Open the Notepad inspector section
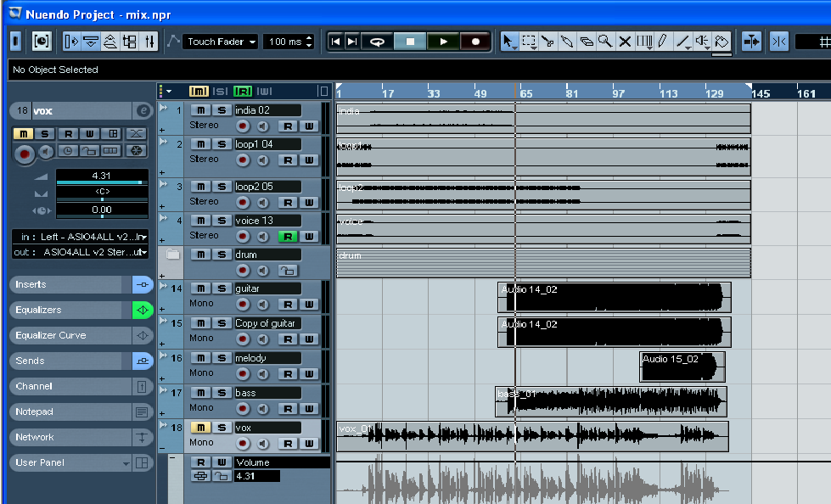This screenshot has height=504, width=831. pyautogui.click(x=68, y=412)
